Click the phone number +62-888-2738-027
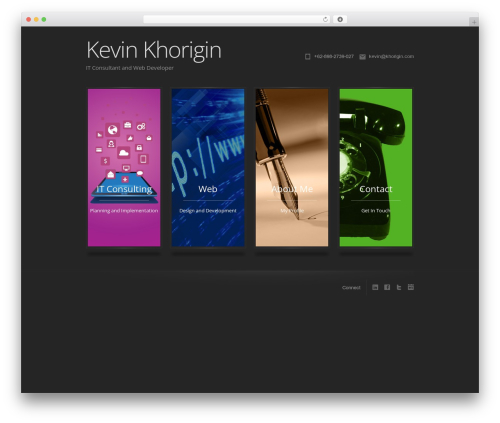This screenshot has width=500, height=423. pyautogui.click(x=334, y=56)
